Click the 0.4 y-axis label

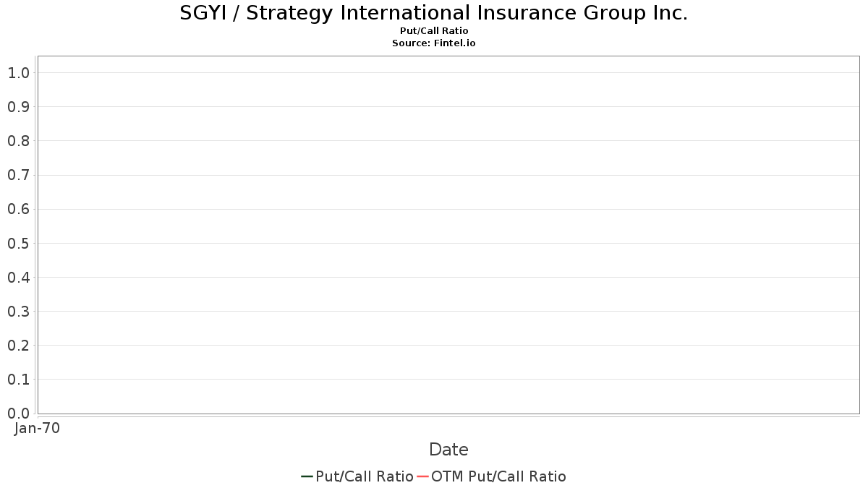[18, 277]
